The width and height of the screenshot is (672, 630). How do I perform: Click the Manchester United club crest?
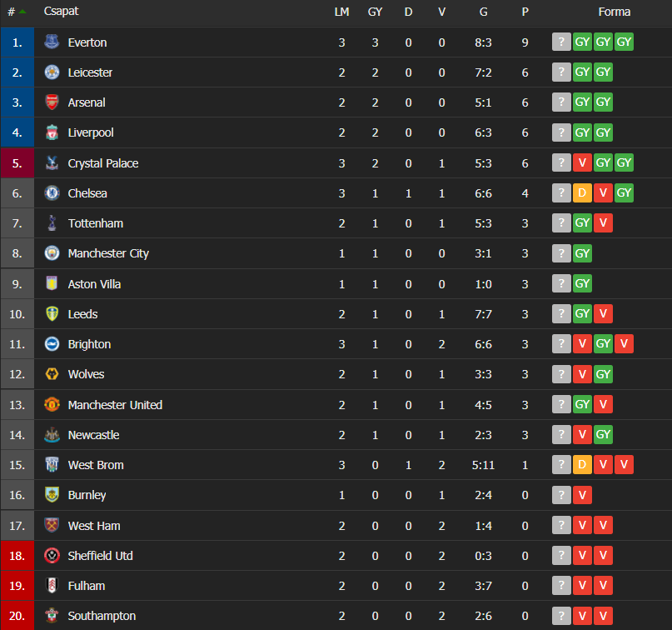52,404
